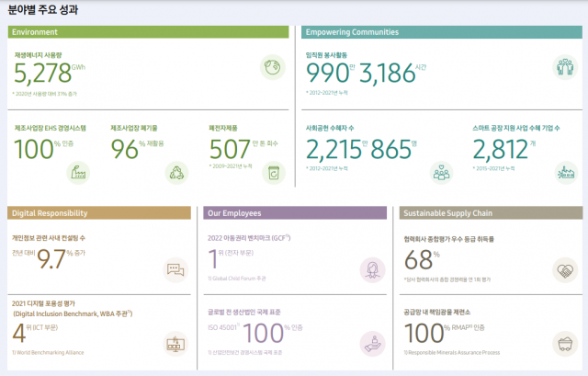
Task: Click the 990만 3,186 시간 value
Action: [x=367, y=73]
